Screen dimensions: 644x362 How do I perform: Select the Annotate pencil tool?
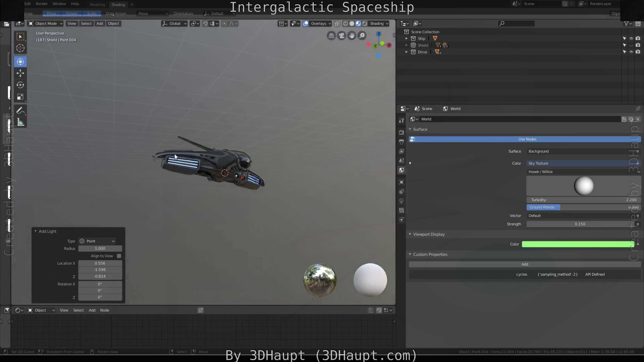point(20,110)
